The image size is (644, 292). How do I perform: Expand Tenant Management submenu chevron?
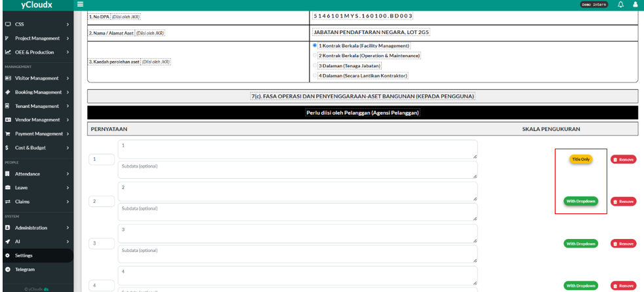[x=68, y=106]
